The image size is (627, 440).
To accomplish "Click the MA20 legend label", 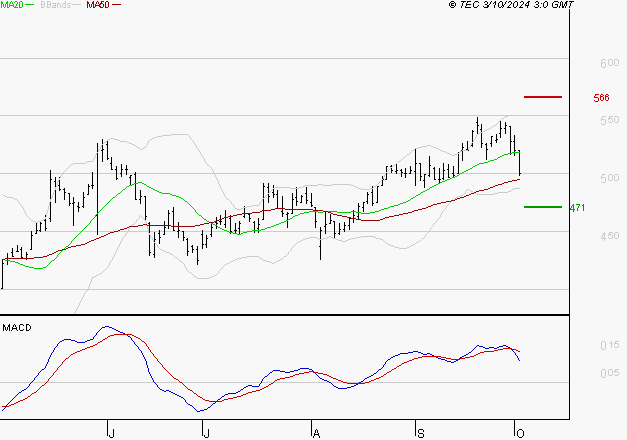I will tap(12, 5).
